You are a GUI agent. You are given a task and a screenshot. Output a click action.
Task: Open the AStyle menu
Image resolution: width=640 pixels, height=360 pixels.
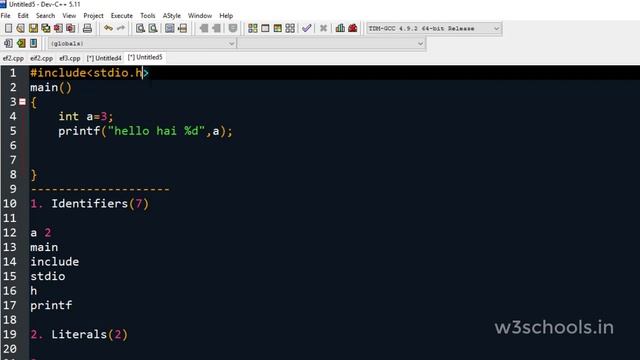(171, 16)
